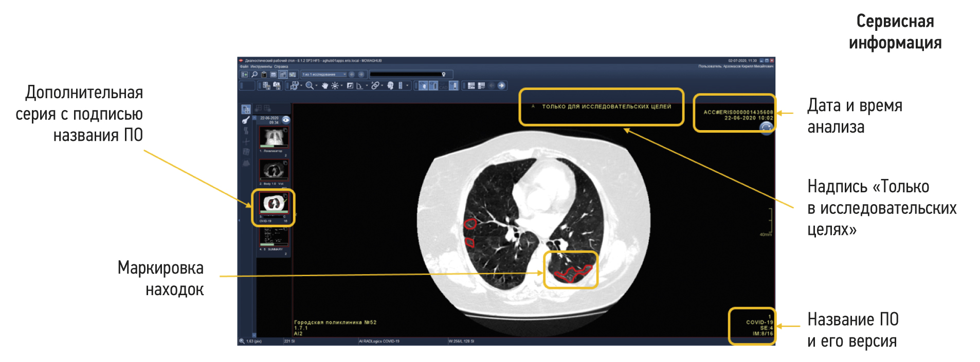Choose the window level brightness tool
This screenshot has width=980, height=362.
pos(335,86)
